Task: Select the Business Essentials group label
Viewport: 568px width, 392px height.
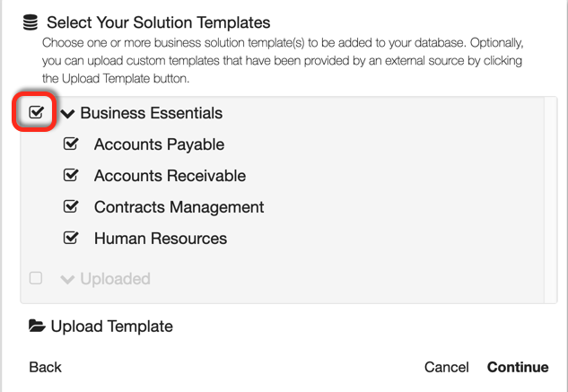Action: tap(151, 114)
